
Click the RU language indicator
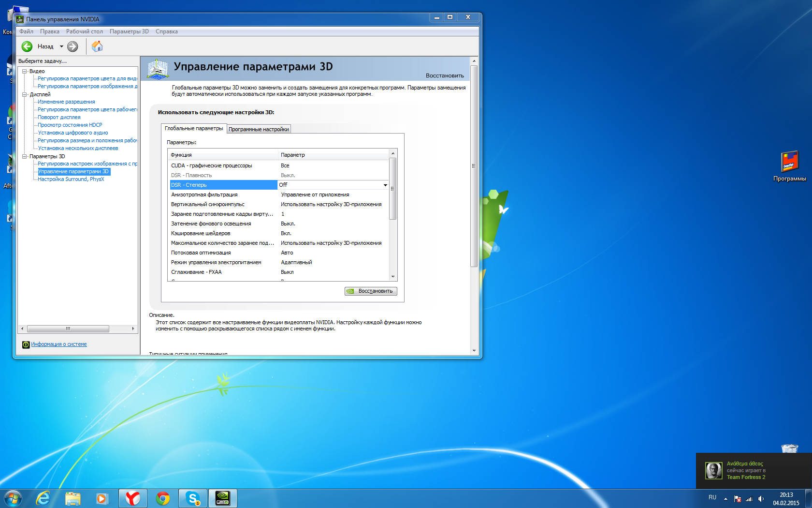click(x=712, y=497)
